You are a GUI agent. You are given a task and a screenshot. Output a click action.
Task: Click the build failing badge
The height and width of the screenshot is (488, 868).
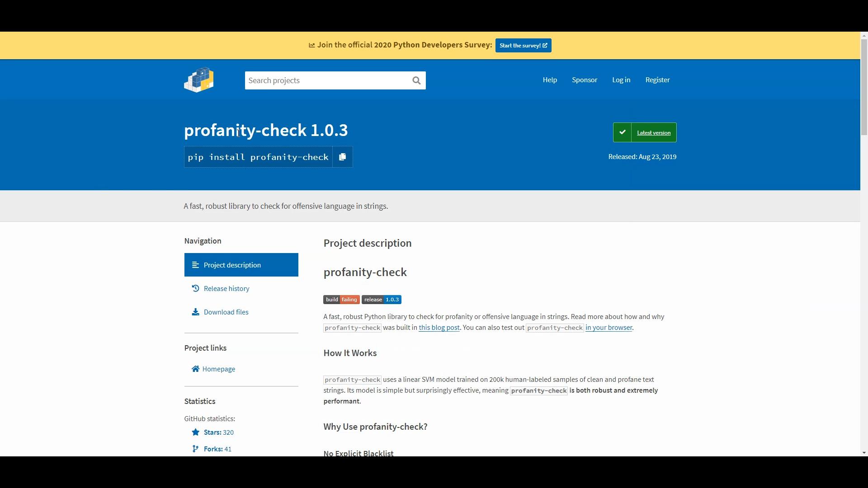coord(341,300)
